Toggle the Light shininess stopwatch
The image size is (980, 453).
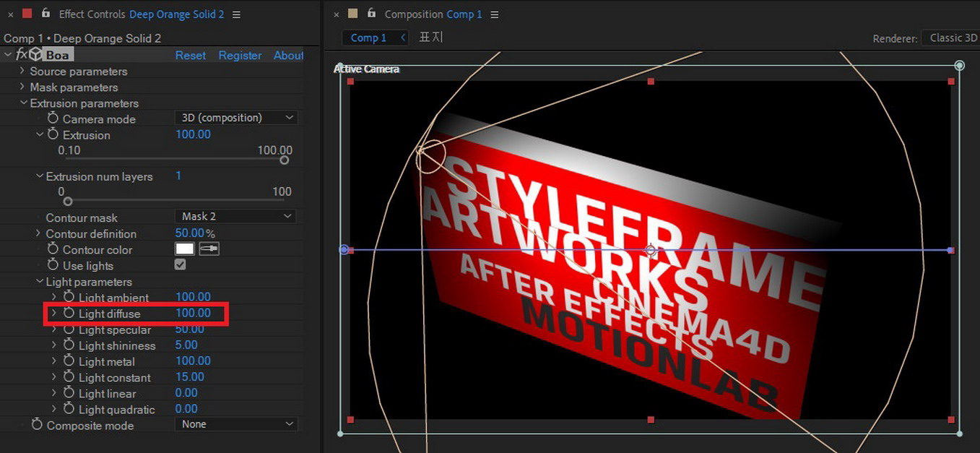click(69, 345)
